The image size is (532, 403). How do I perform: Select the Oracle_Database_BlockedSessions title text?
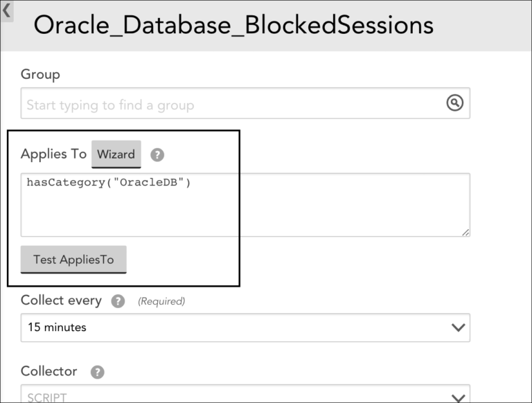233,26
